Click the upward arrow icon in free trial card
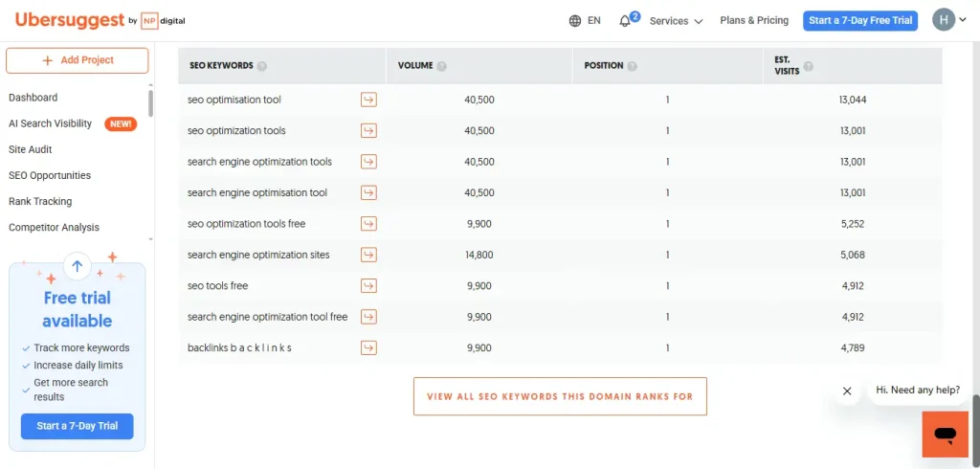The height and width of the screenshot is (469, 980). coord(78,266)
